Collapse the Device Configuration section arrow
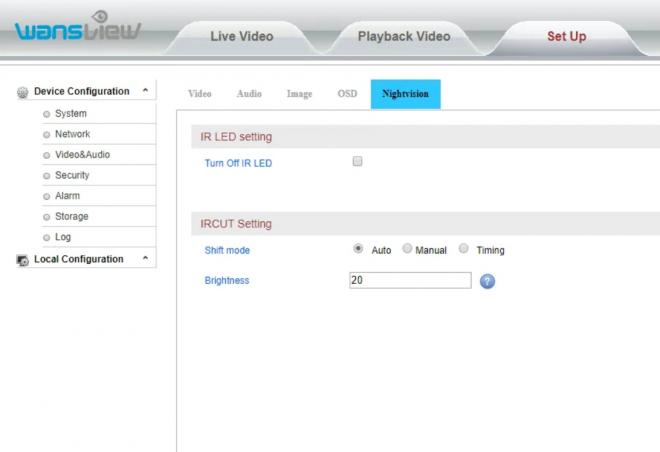 [145, 90]
